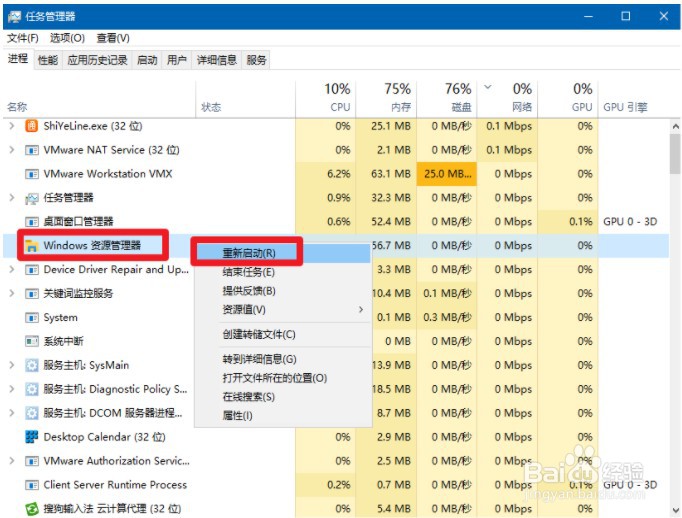The width and height of the screenshot is (682, 518).
Task: Choose 属性(I) in context menu
Action: 283,416
